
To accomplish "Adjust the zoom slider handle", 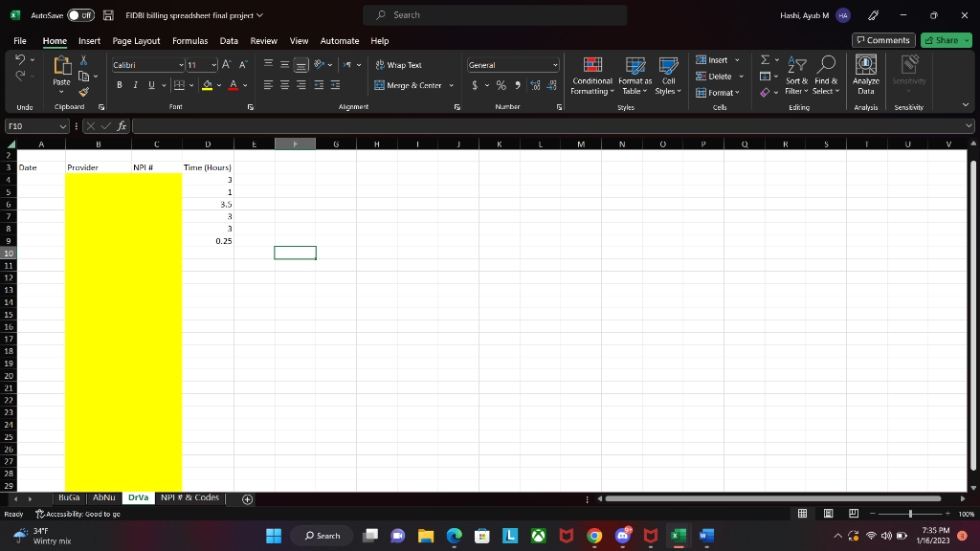I will click(910, 514).
